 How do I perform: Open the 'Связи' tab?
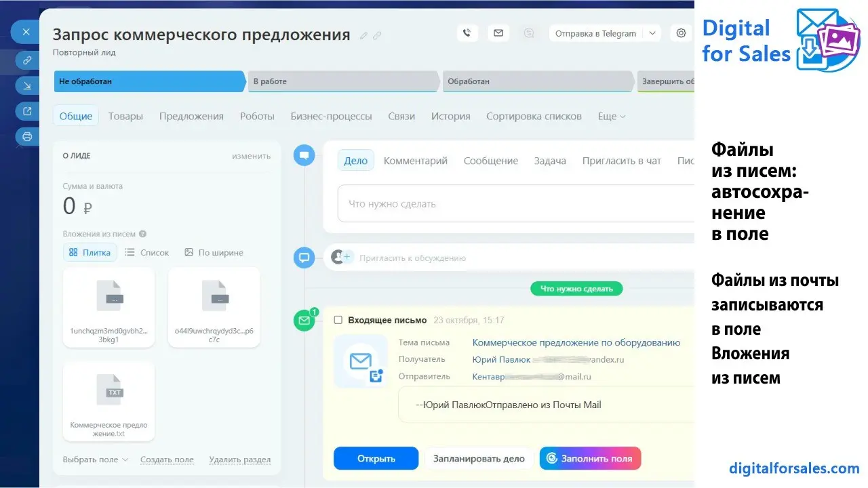click(x=401, y=116)
